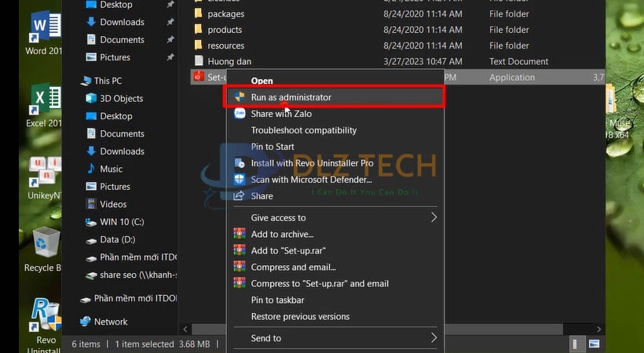Switch to large icons view button
Image resolution: width=644 pixels, height=353 pixels.
[x=594, y=344]
